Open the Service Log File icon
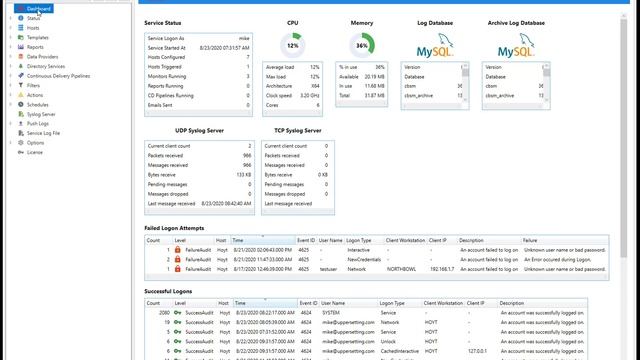 21,133
